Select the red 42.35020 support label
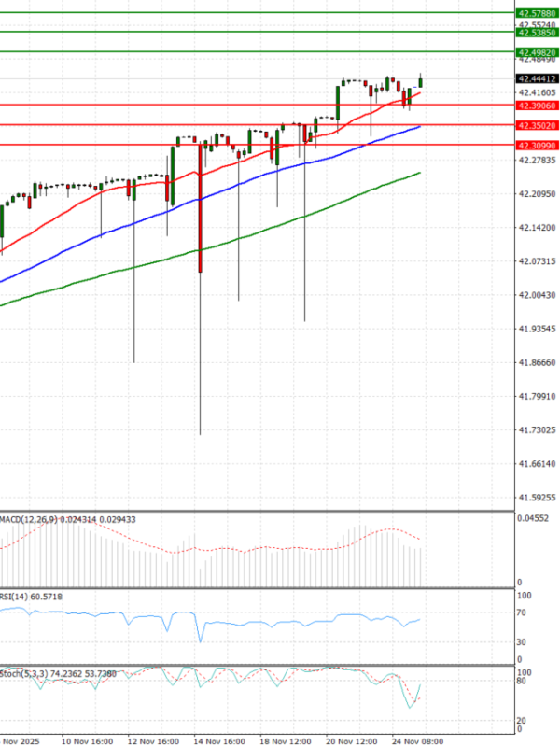The width and height of the screenshot is (560, 746). pos(537,125)
